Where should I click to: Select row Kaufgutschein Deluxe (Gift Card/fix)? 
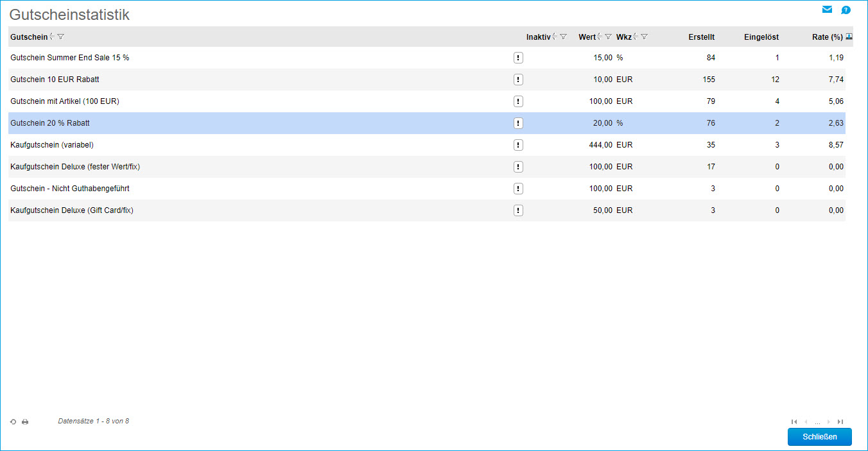pos(427,210)
